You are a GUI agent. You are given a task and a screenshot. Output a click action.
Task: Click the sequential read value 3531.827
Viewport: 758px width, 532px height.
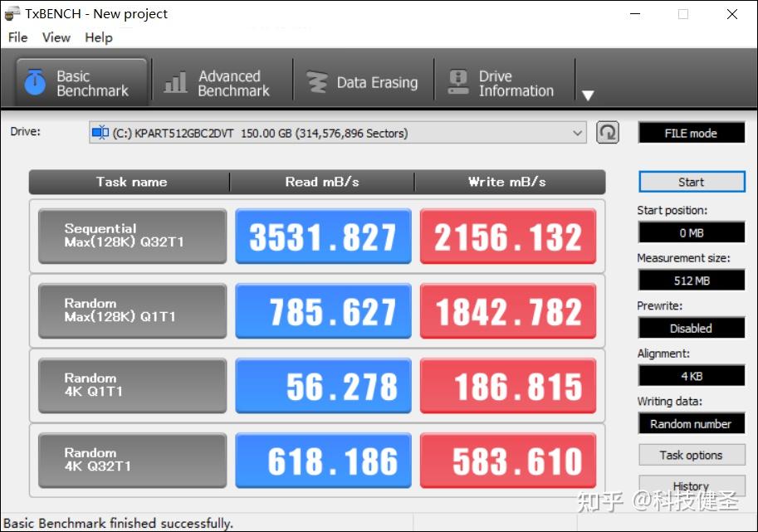[323, 237]
